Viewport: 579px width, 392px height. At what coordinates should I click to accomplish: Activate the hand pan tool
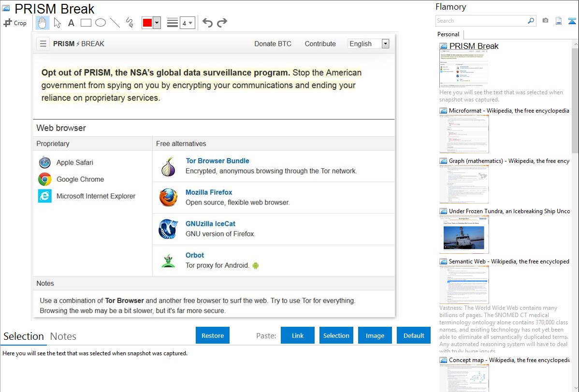43,23
